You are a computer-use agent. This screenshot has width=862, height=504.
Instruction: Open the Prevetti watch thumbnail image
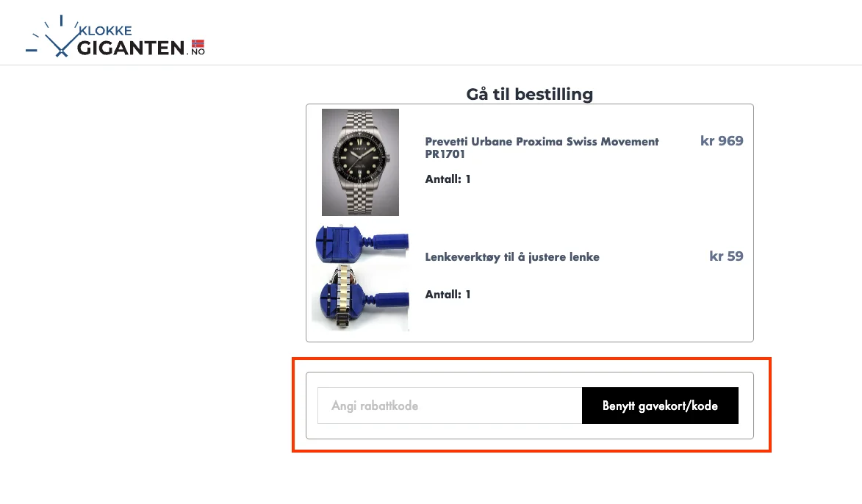pyautogui.click(x=360, y=162)
